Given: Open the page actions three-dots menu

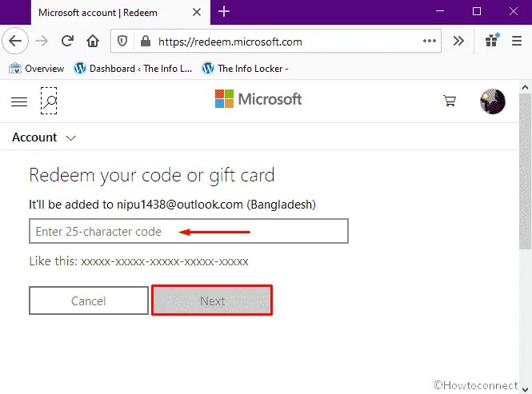Looking at the screenshot, I should point(429,41).
